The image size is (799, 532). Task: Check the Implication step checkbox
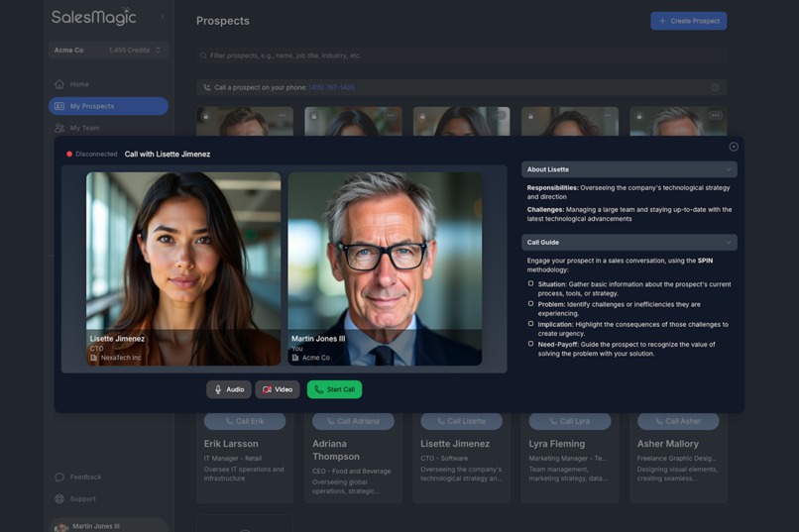[530, 323]
